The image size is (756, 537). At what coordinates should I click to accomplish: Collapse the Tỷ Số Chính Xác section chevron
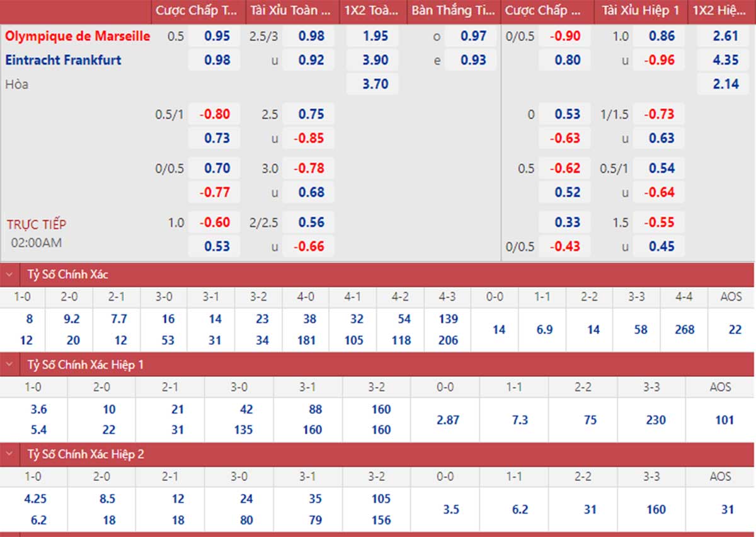pos(9,275)
